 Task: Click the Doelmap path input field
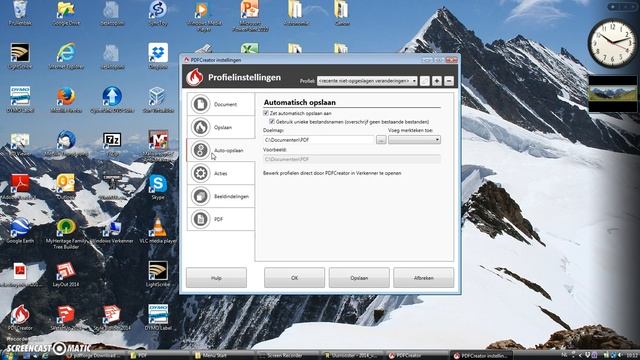pos(318,140)
